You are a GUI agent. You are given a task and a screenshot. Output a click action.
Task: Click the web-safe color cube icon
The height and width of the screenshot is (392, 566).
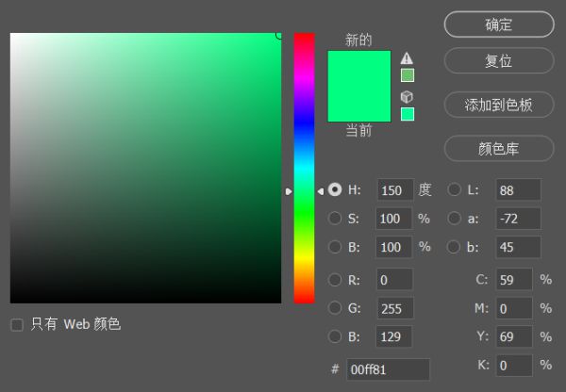coord(407,96)
